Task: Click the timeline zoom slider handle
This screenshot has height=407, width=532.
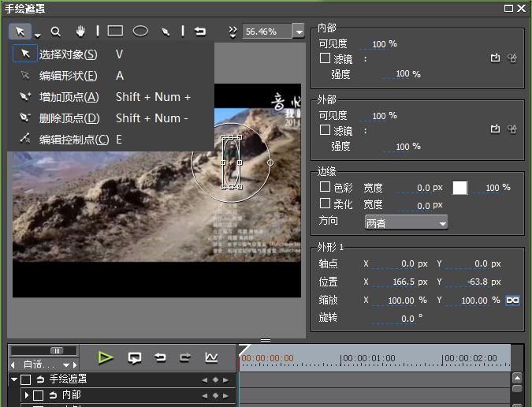Action: point(57,351)
